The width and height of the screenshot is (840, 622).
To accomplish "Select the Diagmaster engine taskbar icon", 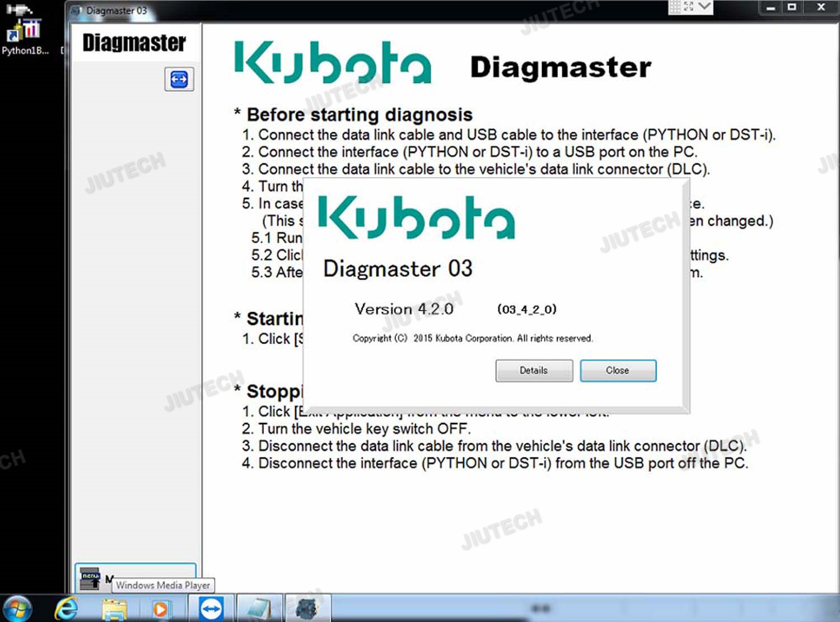I will point(306,609).
